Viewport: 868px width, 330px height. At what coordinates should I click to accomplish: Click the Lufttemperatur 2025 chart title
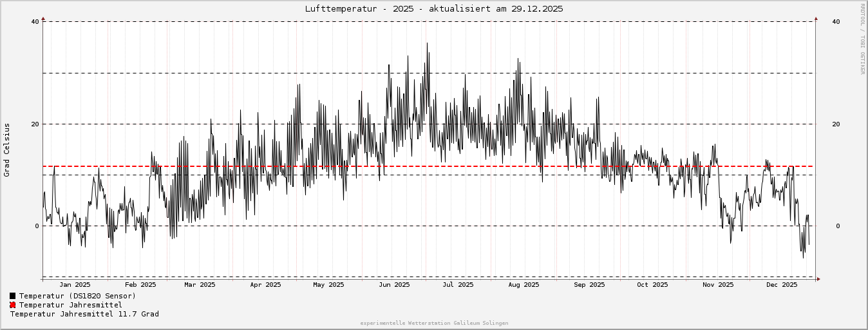click(x=433, y=8)
